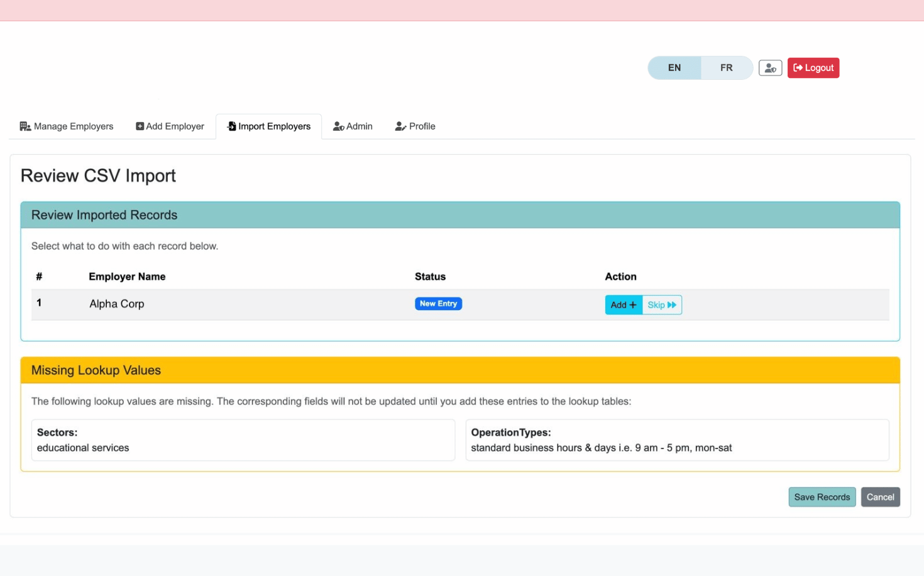Toggle Skip for the Alpha Corp record
The width and height of the screenshot is (924, 576).
[661, 304]
